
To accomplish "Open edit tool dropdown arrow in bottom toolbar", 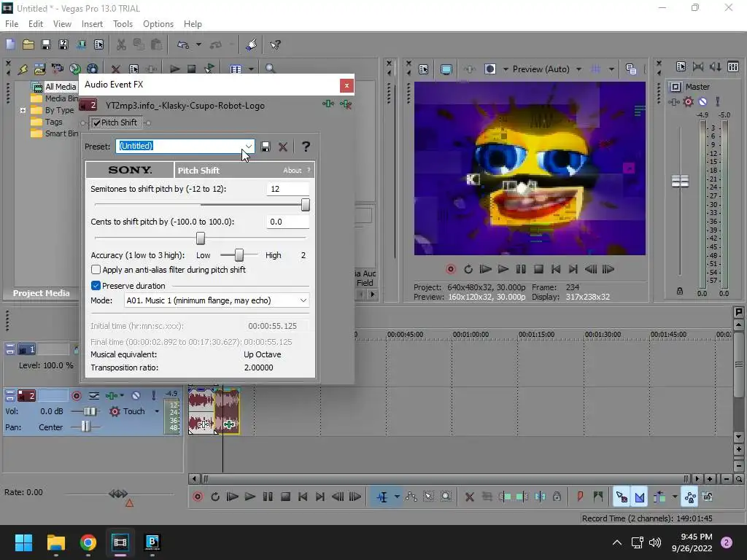I will pyautogui.click(x=396, y=497).
